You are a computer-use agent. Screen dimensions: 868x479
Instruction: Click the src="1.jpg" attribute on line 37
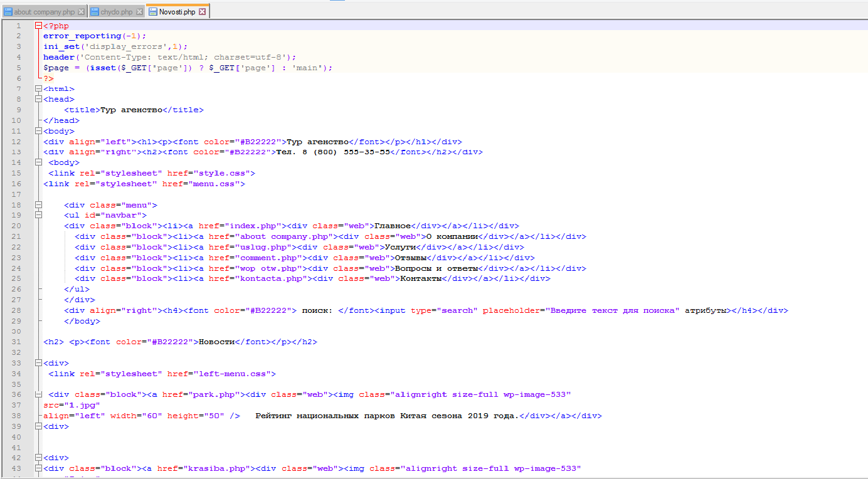tap(71, 405)
